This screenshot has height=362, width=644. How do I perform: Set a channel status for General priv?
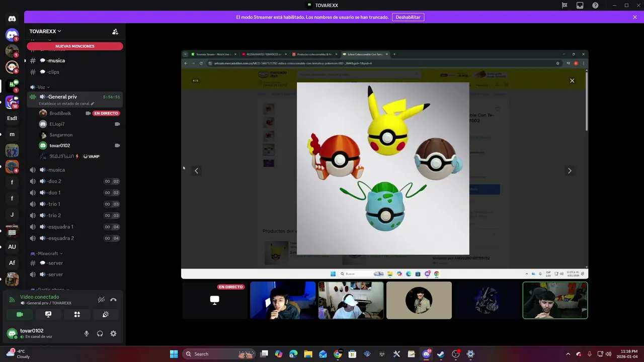(66, 104)
